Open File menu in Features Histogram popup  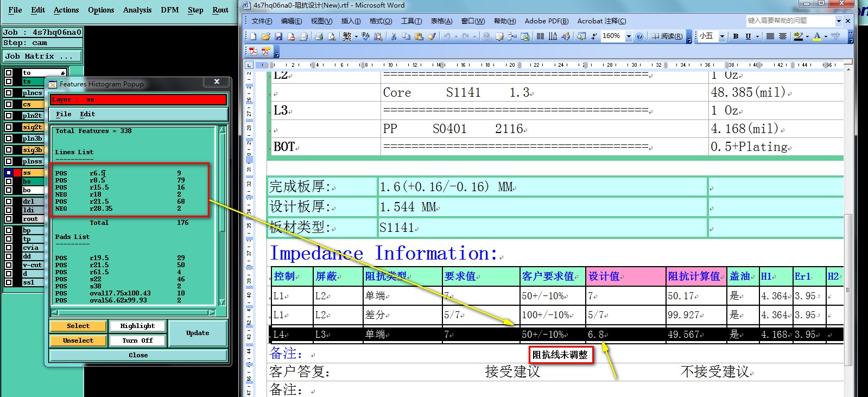[64, 114]
